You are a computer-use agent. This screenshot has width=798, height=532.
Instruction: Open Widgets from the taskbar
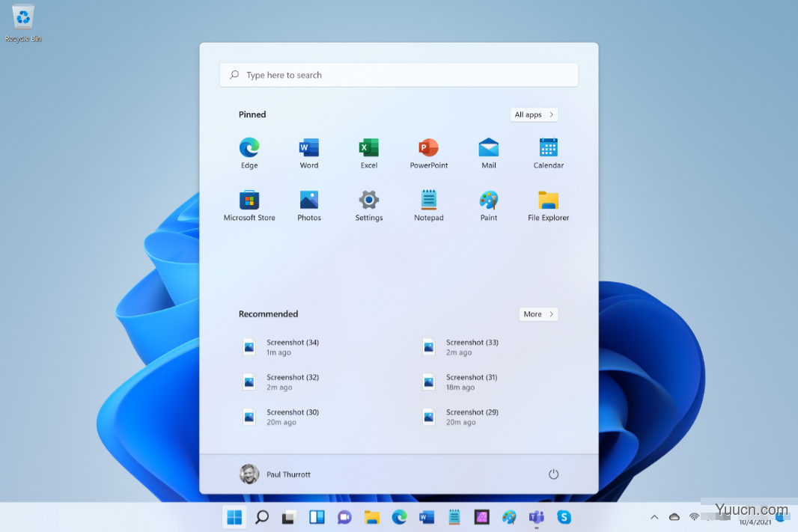[x=317, y=517]
